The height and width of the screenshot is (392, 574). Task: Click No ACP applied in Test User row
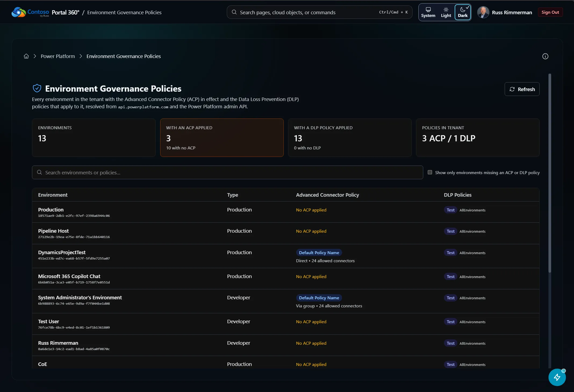pos(311,322)
